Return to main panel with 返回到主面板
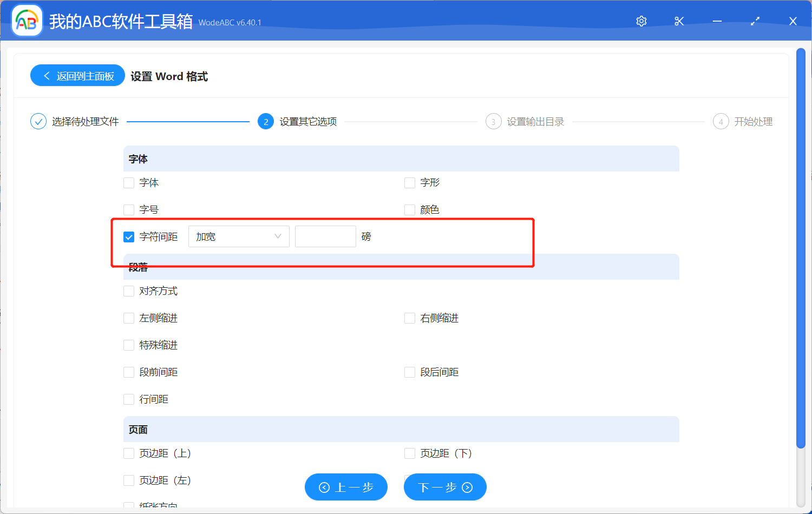Screen dimensions: 812x514 [78, 76]
